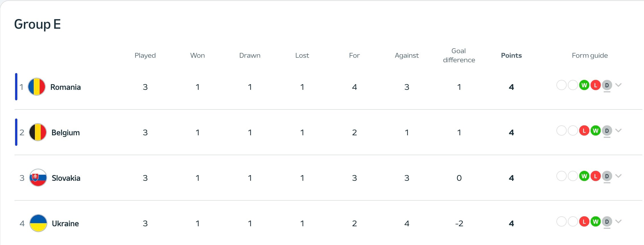This screenshot has width=644, height=245.
Task: Open the Belgium team link
Action: coord(65,132)
